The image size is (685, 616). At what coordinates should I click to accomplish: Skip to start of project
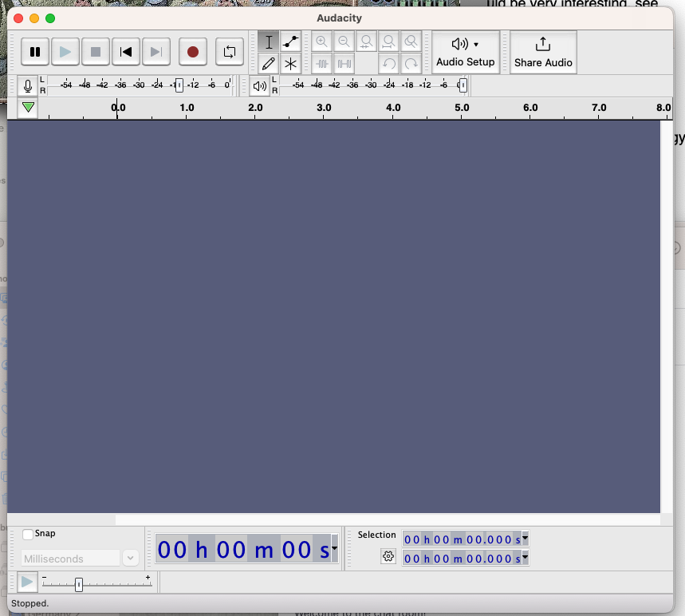tap(126, 52)
